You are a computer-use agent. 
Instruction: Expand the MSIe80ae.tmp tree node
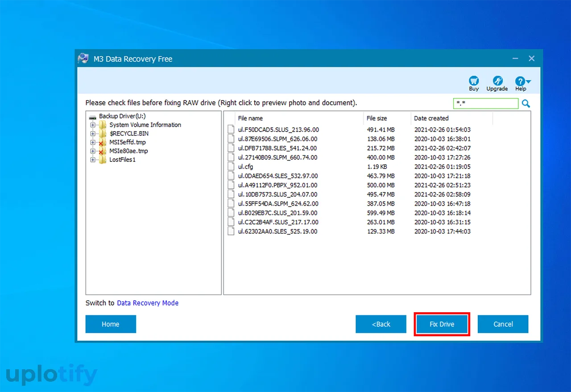pos(93,151)
